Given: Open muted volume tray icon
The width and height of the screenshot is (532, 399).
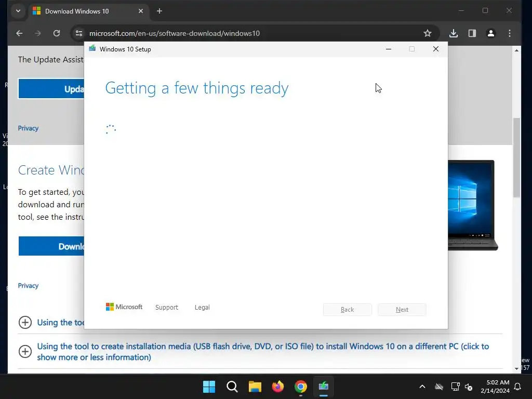Looking at the screenshot, I should pyautogui.click(x=469, y=387).
